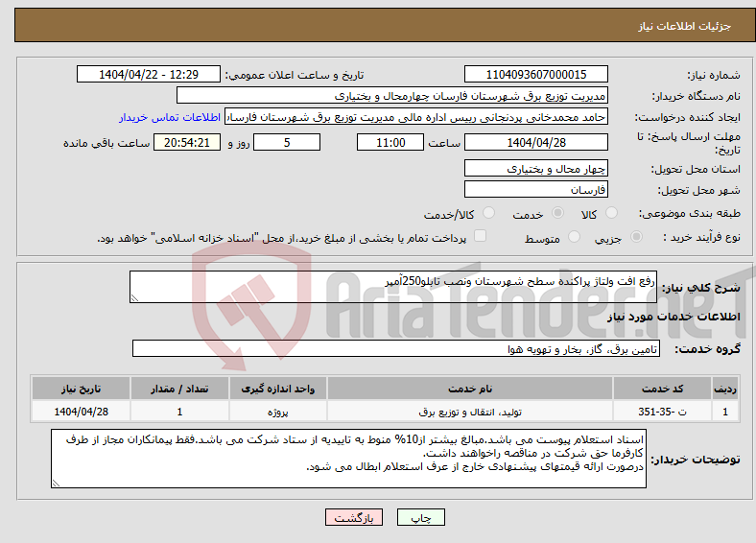The image size is (756, 543).
Task: Click the اطلاعات خدمات مورد نیاز heading
Action: pos(673,317)
